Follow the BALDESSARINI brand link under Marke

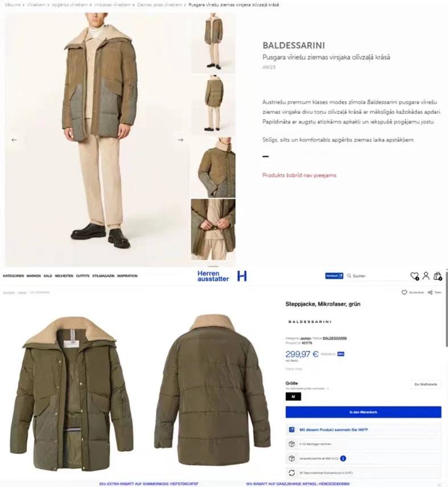pos(335,339)
